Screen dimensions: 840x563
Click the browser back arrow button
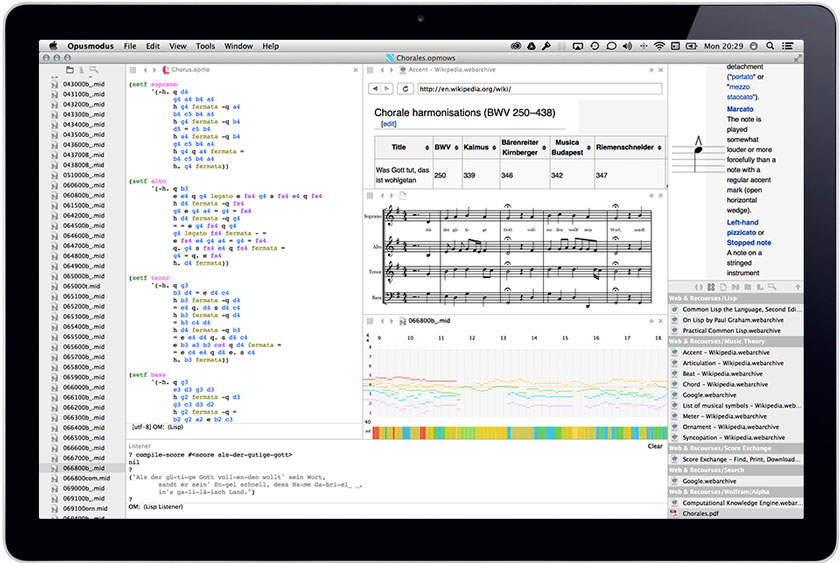(375, 89)
